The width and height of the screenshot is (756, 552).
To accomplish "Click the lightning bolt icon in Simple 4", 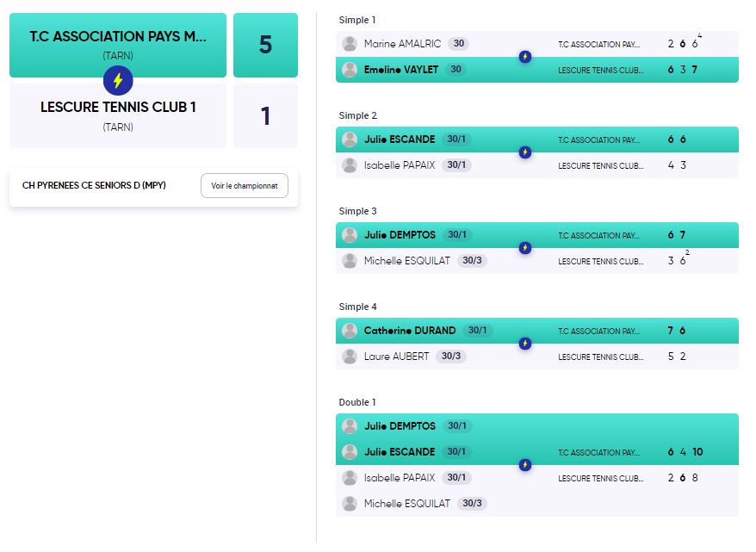I will (525, 344).
